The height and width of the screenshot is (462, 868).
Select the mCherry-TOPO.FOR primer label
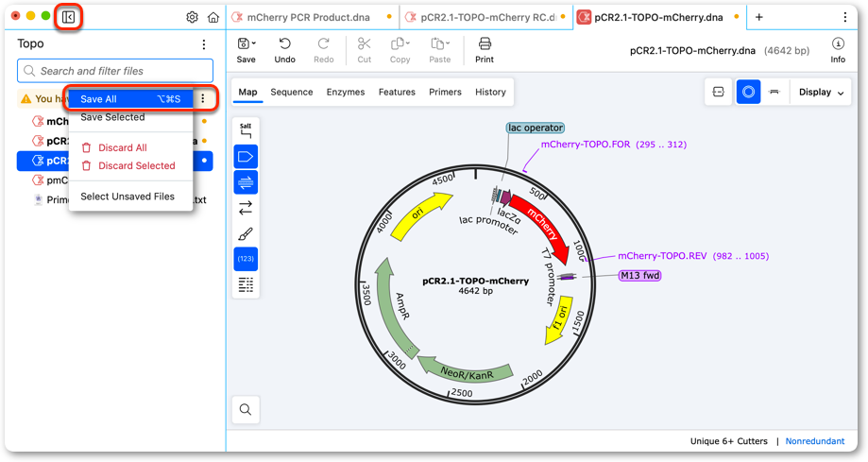613,145
